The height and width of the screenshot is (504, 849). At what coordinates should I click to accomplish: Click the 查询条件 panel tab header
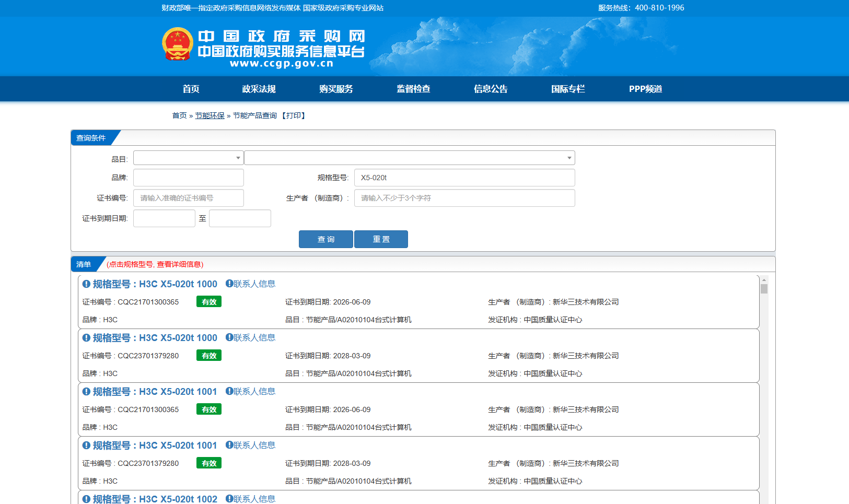(x=91, y=138)
